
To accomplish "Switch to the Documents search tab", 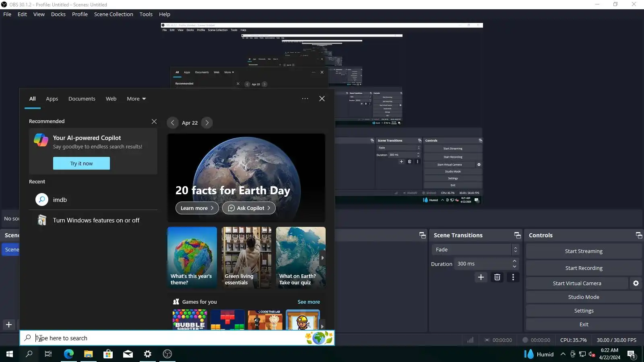I will pyautogui.click(x=82, y=99).
